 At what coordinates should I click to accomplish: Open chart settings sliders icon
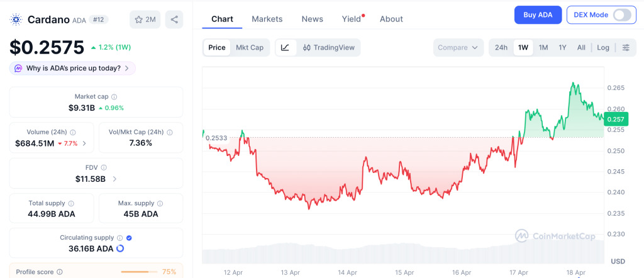(626, 47)
